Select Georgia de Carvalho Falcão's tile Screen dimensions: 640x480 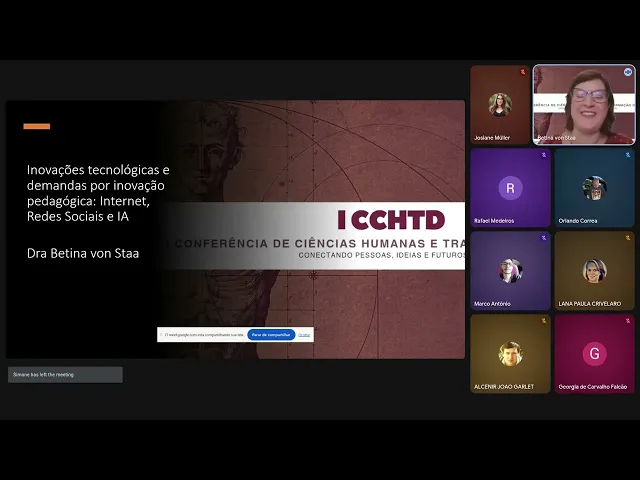click(594, 353)
